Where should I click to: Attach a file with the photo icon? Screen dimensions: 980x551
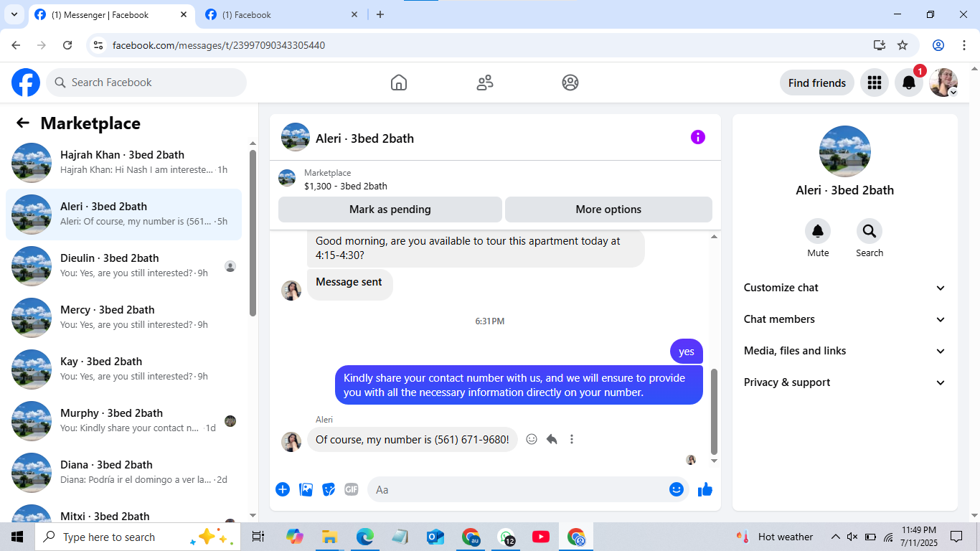[x=306, y=489]
